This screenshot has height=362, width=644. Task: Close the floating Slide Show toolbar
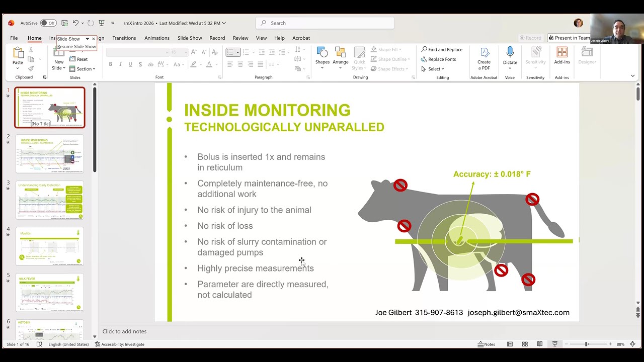[93, 39]
